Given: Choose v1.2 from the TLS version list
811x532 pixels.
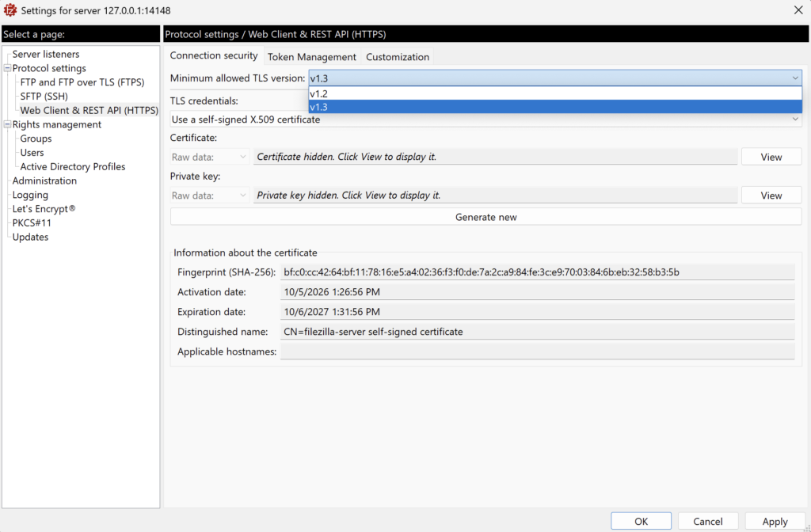Looking at the screenshot, I should 555,93.
